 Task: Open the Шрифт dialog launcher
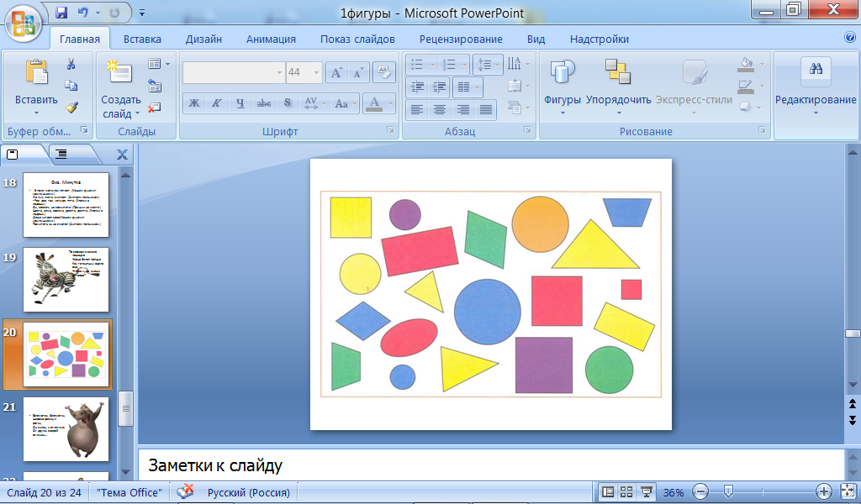(x=390, y=130)
